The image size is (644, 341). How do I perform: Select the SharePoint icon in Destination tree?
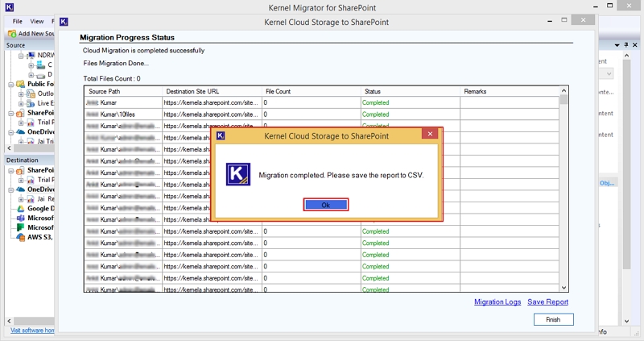click(x=20, y=171)
